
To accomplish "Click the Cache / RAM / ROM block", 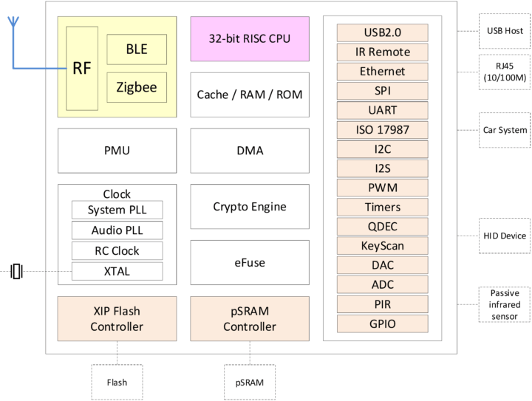I will pos(250,95).
